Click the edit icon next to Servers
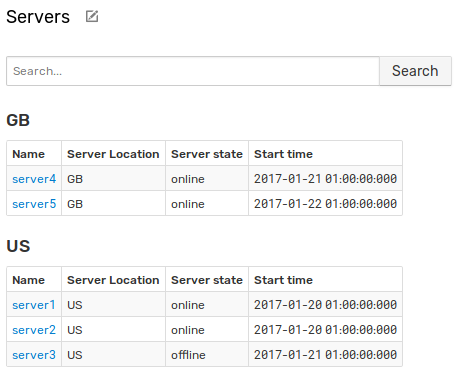 click(x=92, y=16)
